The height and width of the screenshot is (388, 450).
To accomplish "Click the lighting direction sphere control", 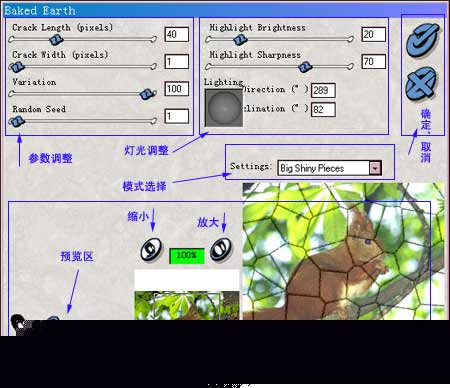I will (x=224, y=107).
